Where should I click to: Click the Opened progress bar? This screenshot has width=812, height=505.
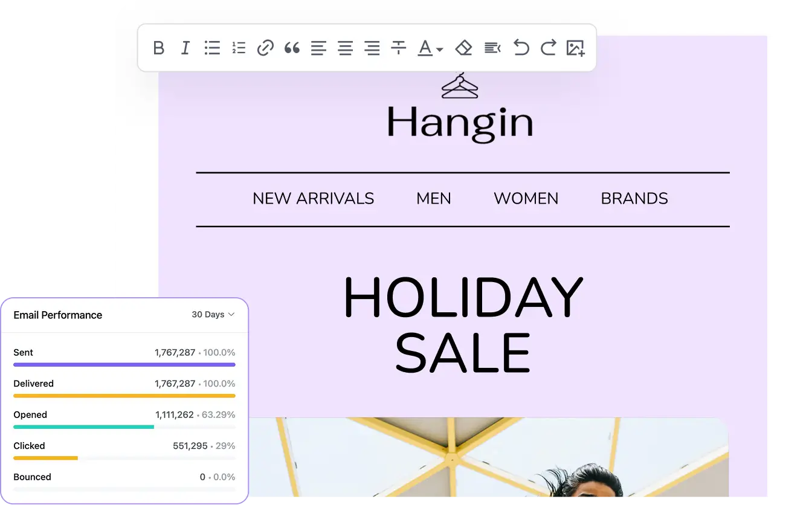[x=124, y=427]
